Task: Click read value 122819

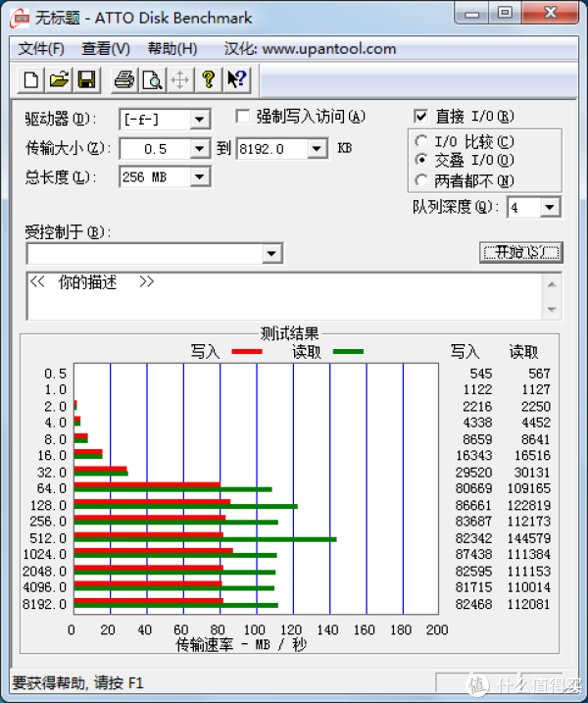Action: pos(529,505)
